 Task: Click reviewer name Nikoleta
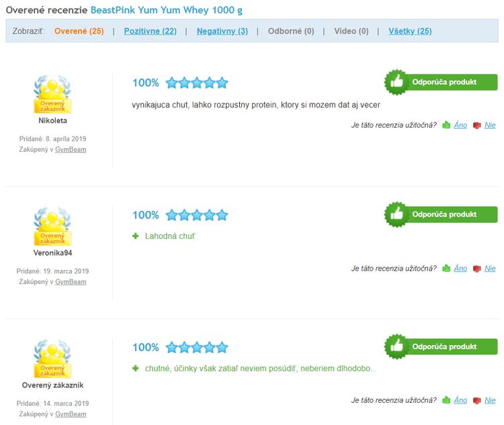pyautogui.click(x=52, y=121)
